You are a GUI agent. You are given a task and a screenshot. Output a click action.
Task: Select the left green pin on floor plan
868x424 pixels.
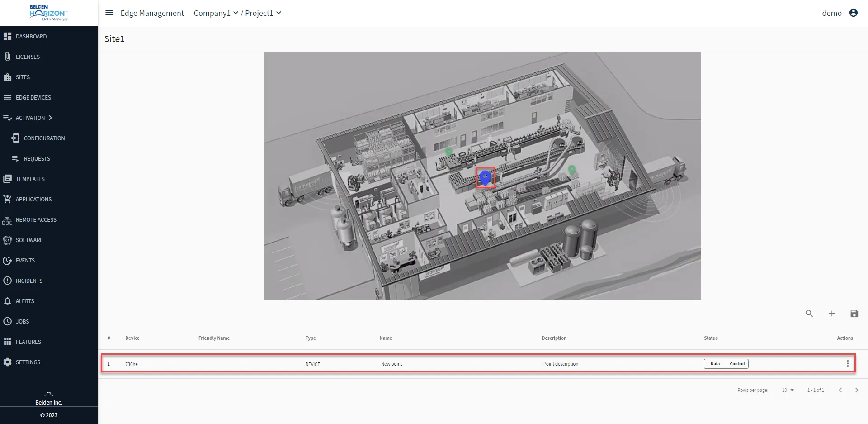pyautogui.click(x=448, y=152)
